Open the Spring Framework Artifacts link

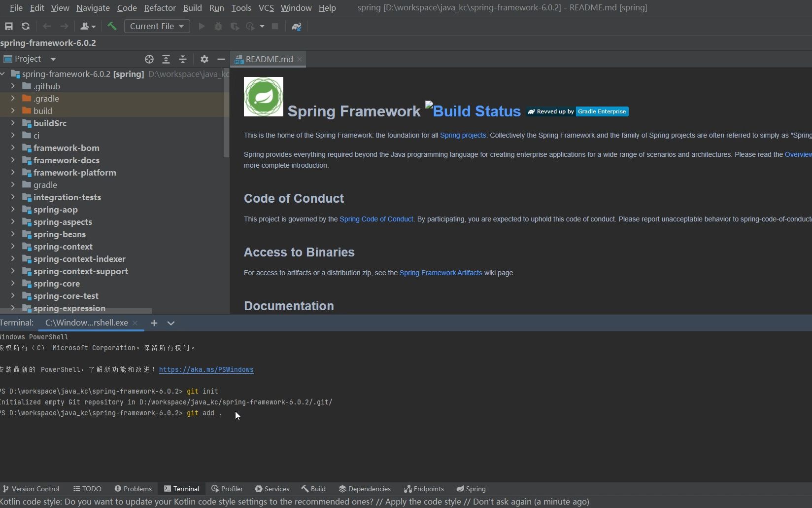point(440,273)
